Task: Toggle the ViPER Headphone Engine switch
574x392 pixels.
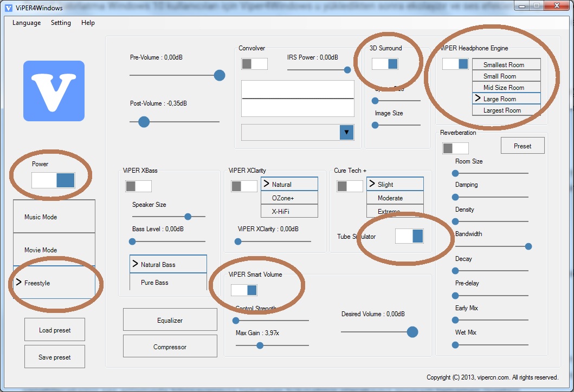Action: [x=455, y=64]
